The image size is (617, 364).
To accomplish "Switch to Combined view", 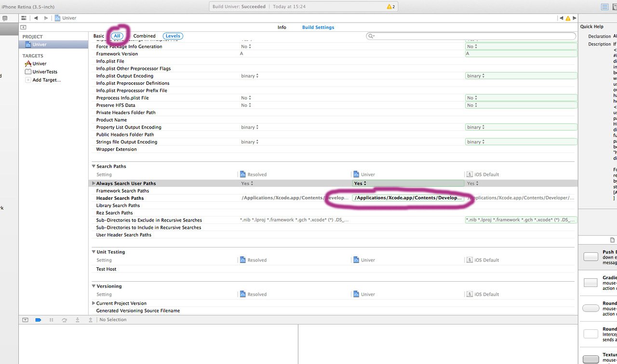I will tap(145, 36).
